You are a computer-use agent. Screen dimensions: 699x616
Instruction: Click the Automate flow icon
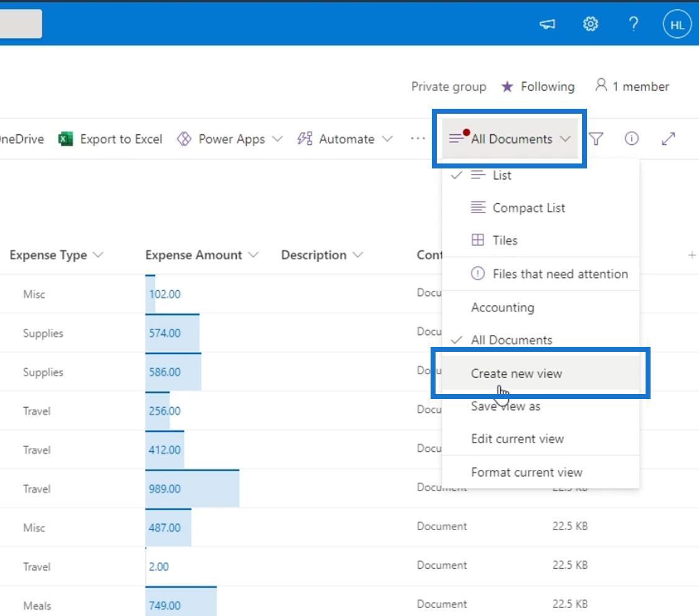[305, 139]
